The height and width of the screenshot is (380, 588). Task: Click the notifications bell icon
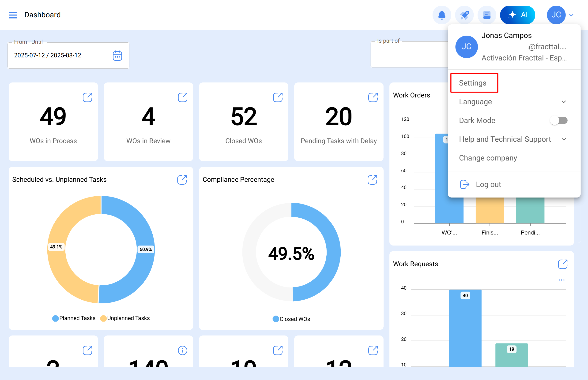tap(441, 15)
